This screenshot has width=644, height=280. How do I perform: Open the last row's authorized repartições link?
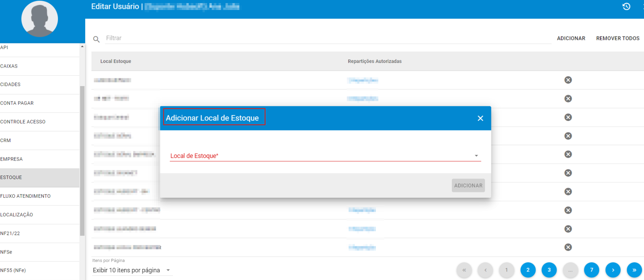tap(362, 247)
